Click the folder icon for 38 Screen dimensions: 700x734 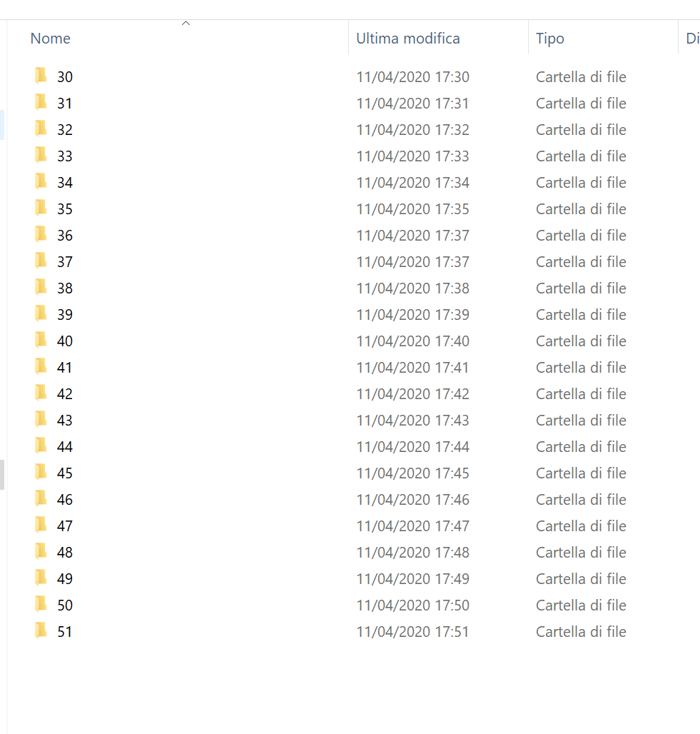pyautogui.click(x=41, y=287)
